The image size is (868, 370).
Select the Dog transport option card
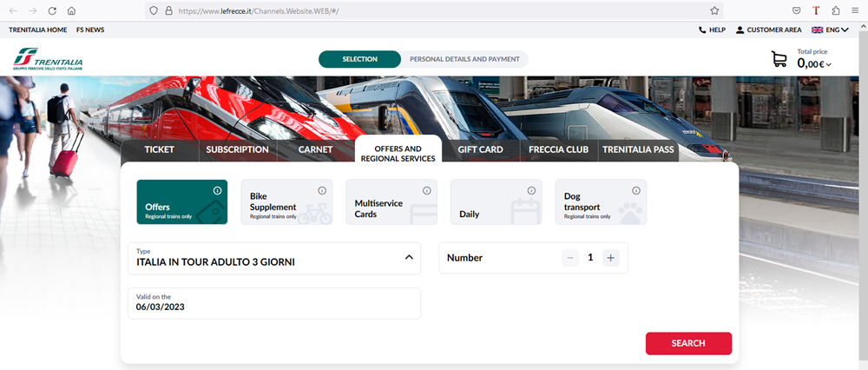601,202
